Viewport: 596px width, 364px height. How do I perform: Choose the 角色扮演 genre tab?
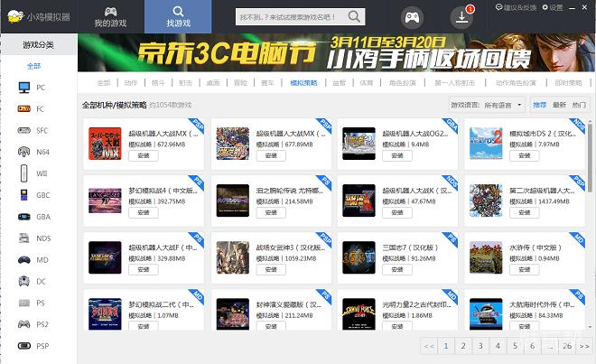tap(402, 82)
